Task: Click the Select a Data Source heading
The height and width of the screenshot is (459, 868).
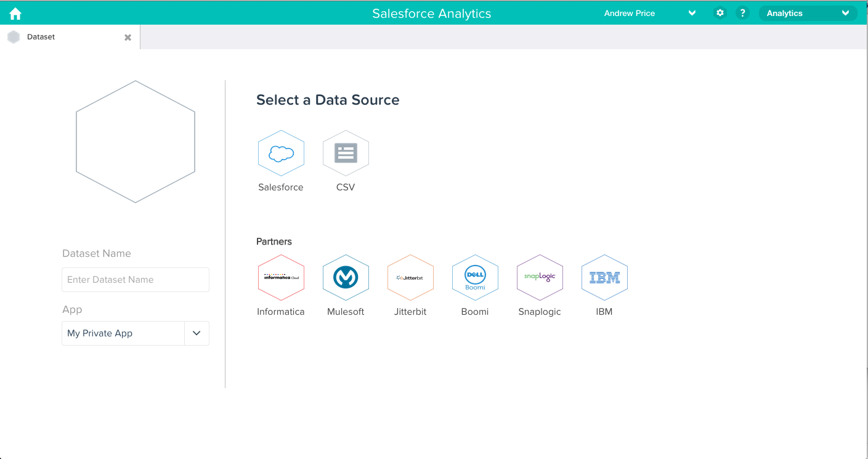Action: coord(328,100)
